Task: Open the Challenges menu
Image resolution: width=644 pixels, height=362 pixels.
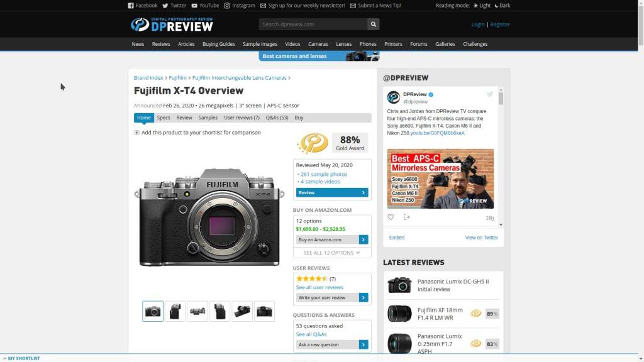Action: tap(475, 44)
